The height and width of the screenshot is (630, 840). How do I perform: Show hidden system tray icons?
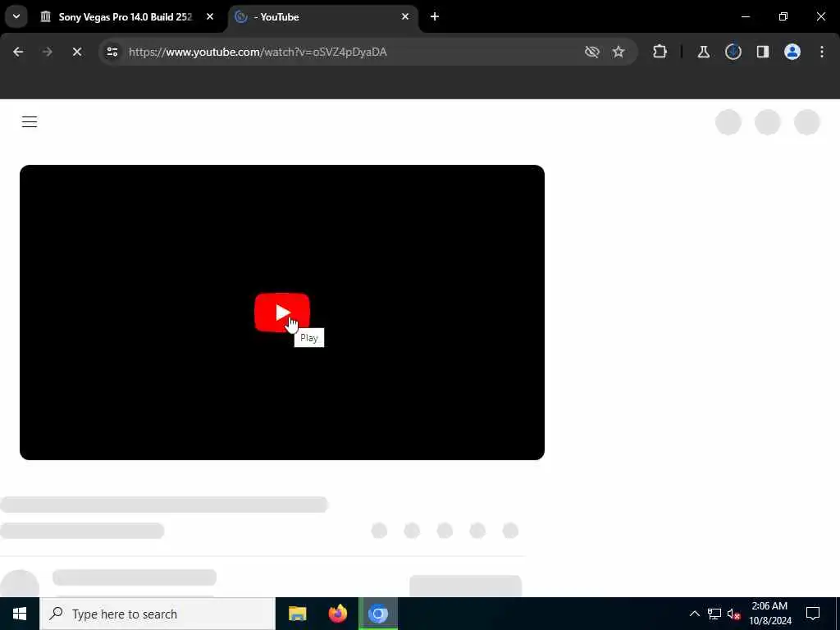pos(694,614)
